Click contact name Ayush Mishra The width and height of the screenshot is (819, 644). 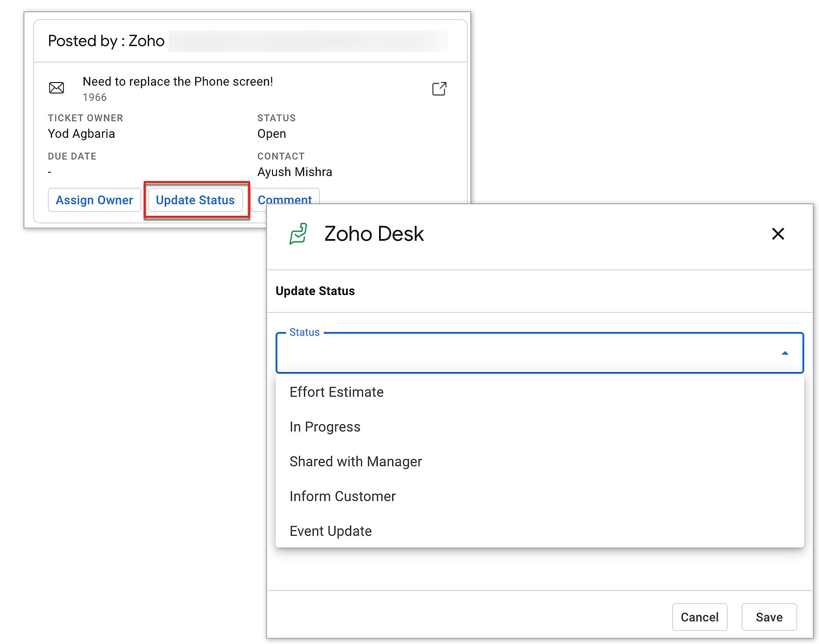pyautogui.click(x=294, y=172)
